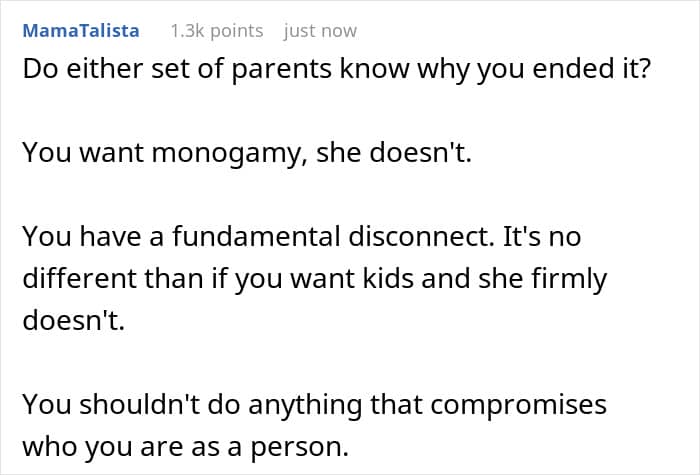Click the word "different" in the comment
700x475 pixels.
click(x=75, y=279)
